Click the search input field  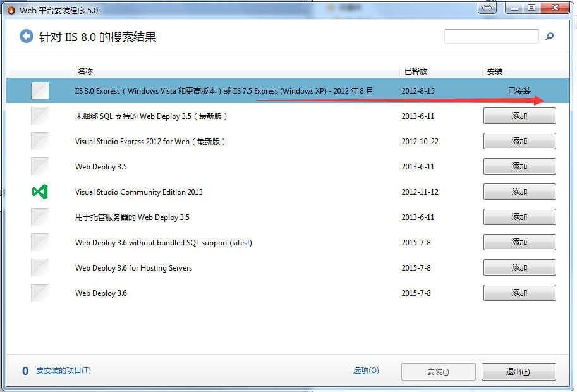coord(491,36)
